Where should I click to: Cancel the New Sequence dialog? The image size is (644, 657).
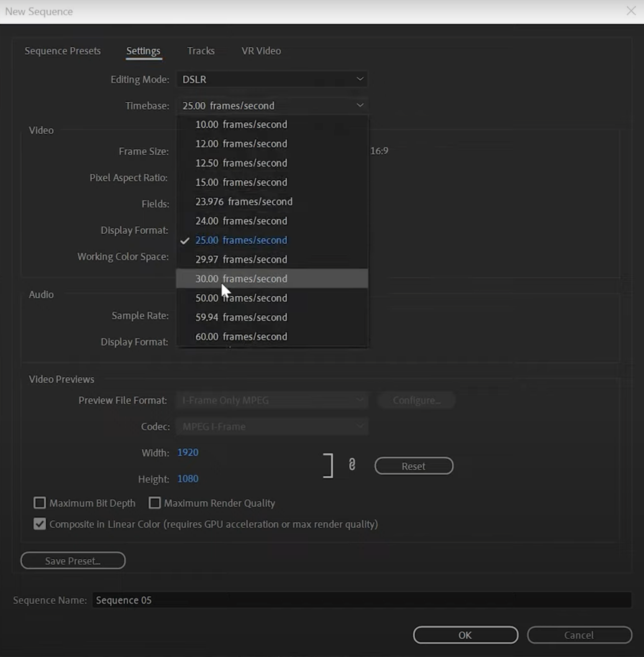(x=579, y=635)
